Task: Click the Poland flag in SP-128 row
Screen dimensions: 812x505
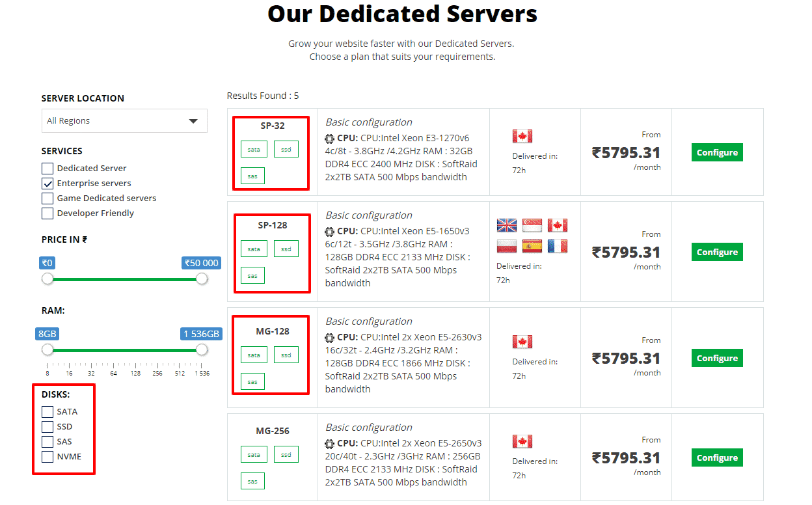Action: coord(506,247)
